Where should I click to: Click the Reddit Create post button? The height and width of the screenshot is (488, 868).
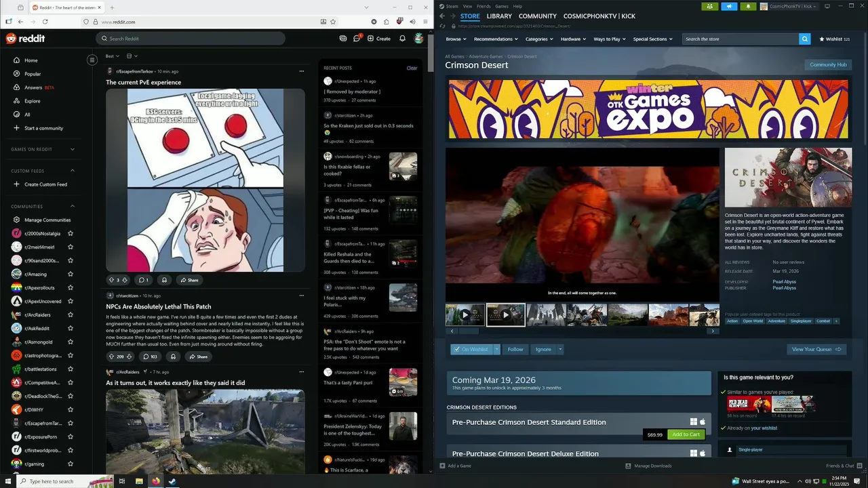(379, 39)
